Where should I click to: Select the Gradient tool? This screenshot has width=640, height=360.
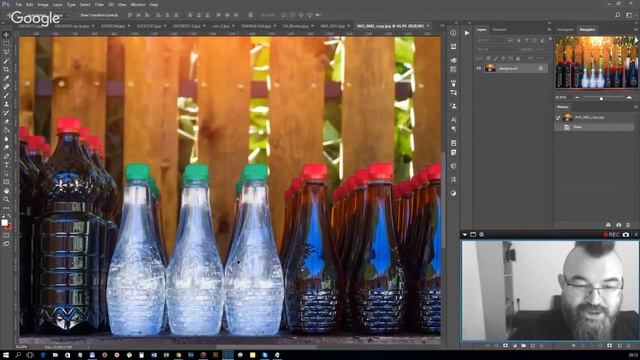point(6,130)
